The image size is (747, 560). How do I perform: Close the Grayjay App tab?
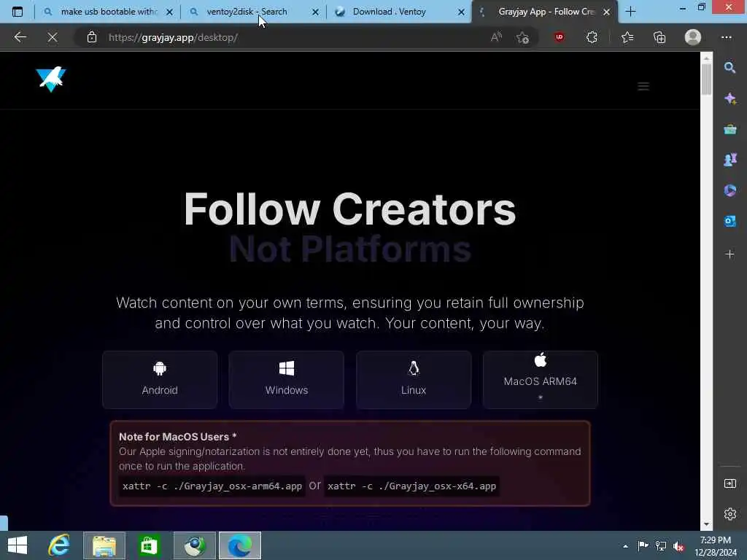click(x=606, y=12)
